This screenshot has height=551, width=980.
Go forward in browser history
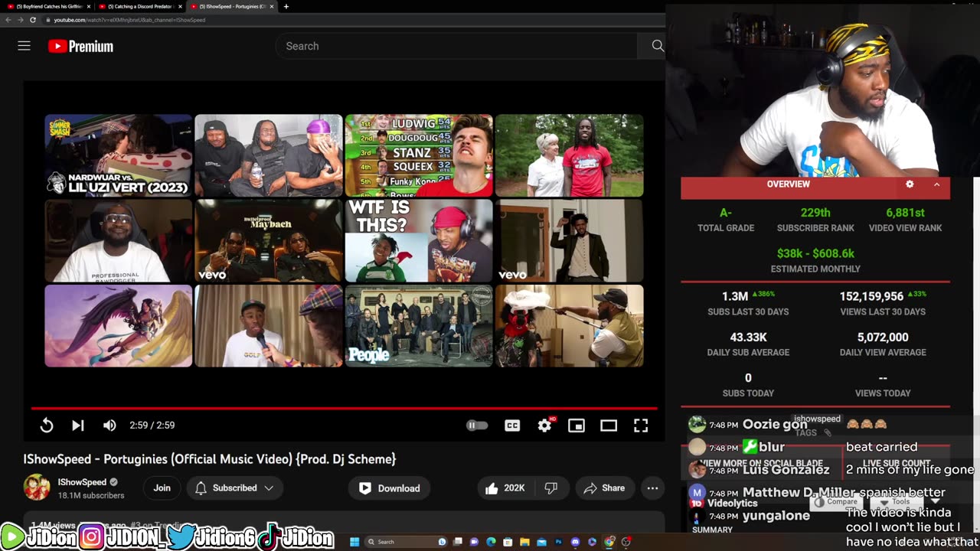click(x=21, y=20)
